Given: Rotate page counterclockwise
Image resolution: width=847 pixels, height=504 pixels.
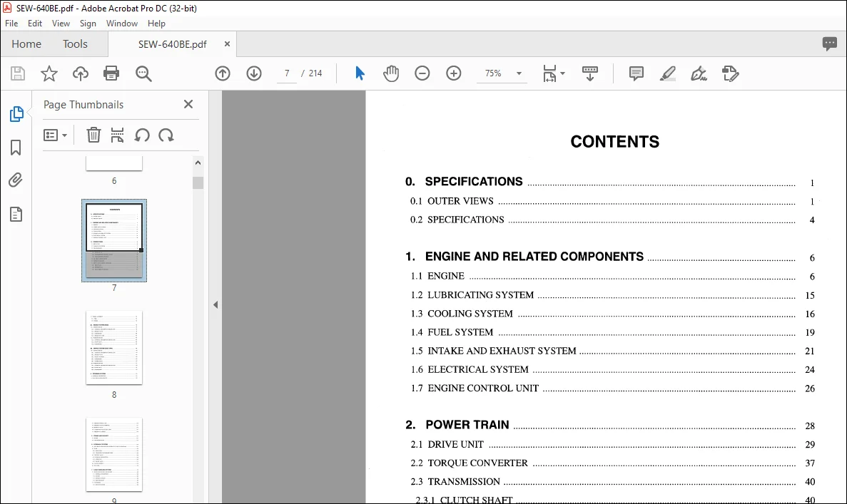Looking at the screenshot, I should click(x=142, y=135).
